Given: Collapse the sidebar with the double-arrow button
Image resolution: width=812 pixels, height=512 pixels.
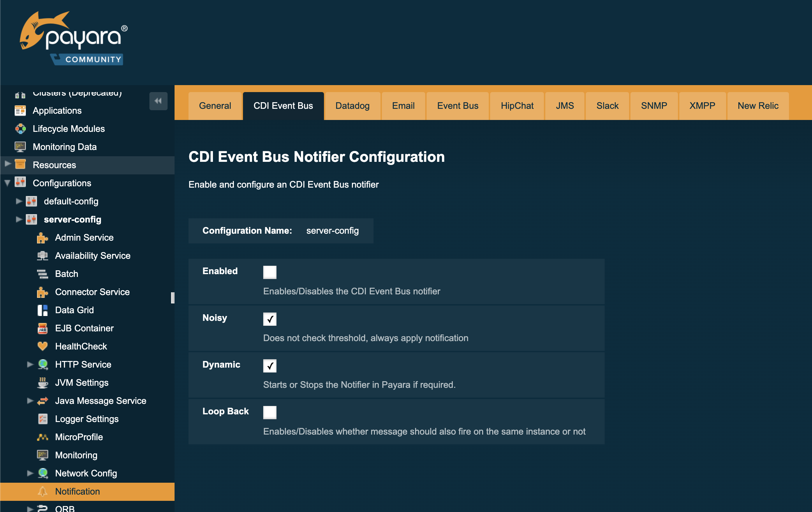Looking at the screenshot, I should click(x=158, y=101).
